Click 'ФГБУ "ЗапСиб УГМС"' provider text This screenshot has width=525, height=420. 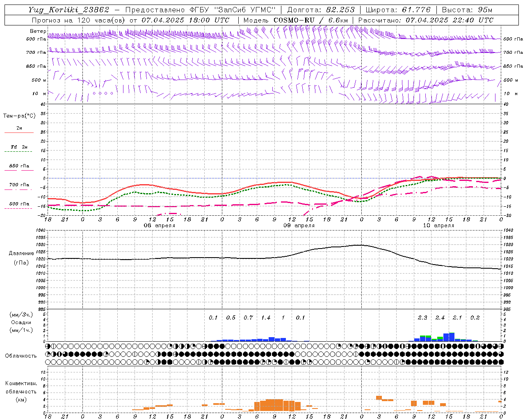point(233,10)
